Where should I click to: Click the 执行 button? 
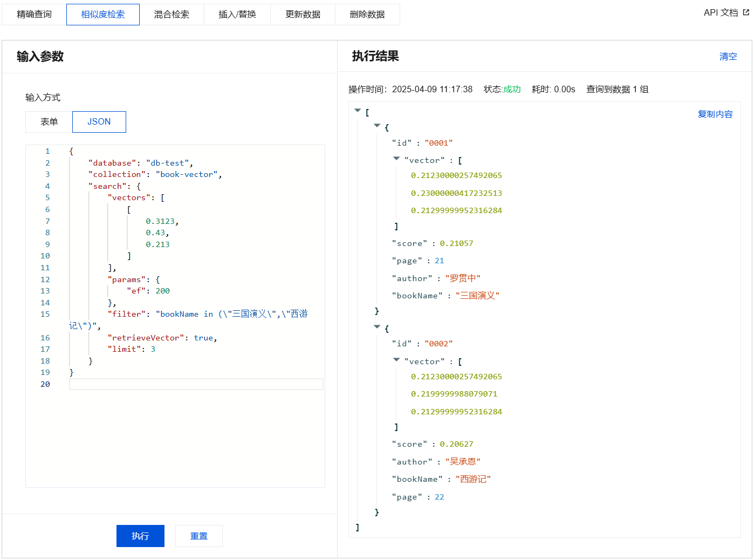(140, 536)
